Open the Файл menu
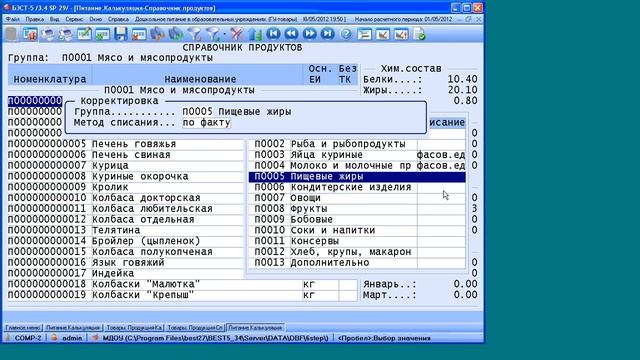 (13, 19)
